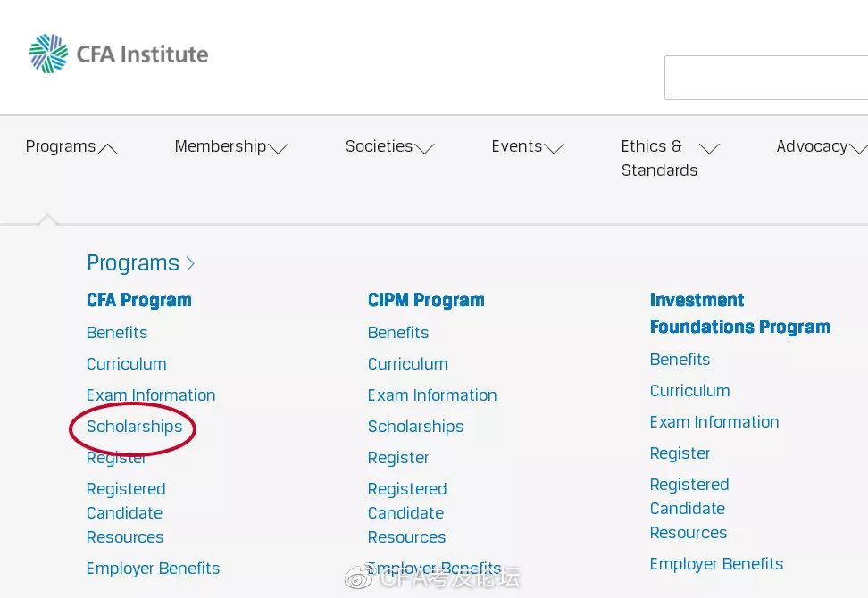Open the Advocacy menu item
Screen dimensions: 868x598
pyautogui.click(x=812, y=146)
